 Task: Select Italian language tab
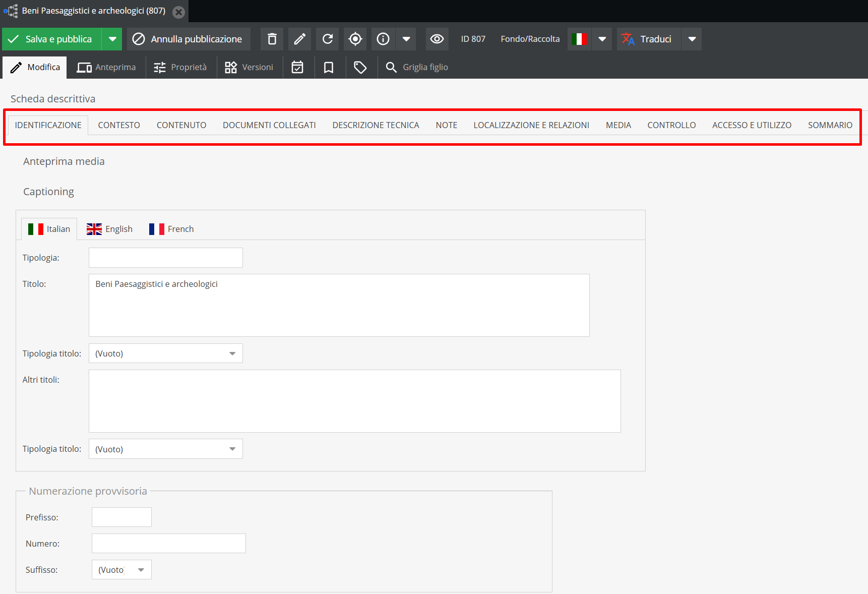coord(49,229)
